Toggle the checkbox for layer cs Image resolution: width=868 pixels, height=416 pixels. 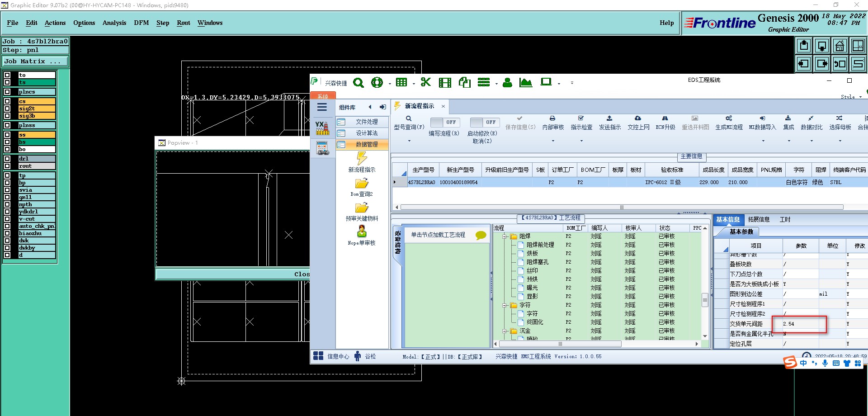click(7, 101)
